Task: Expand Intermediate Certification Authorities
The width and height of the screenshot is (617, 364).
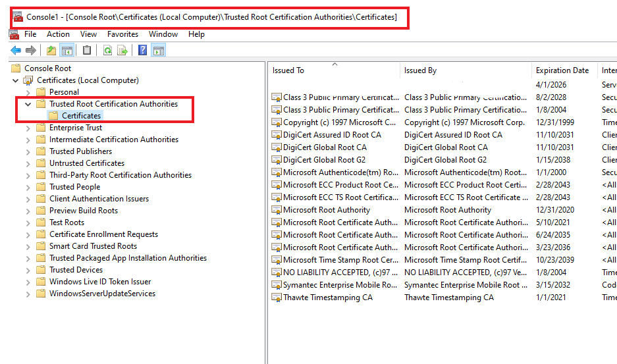Action: click(x=28, y=140)
